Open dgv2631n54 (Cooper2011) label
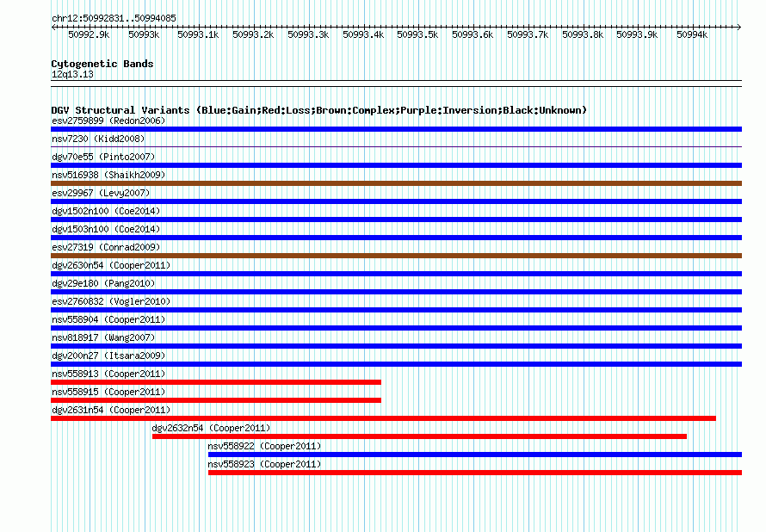The image size is (766, 532). click(111, 410)
